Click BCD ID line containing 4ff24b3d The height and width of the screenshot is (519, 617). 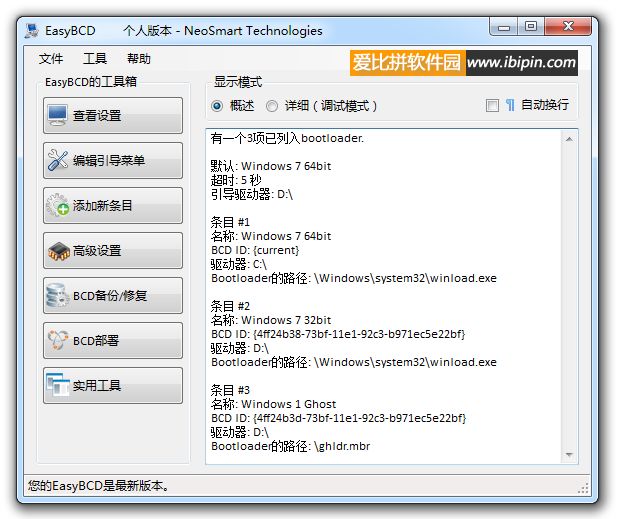point(338,418)
